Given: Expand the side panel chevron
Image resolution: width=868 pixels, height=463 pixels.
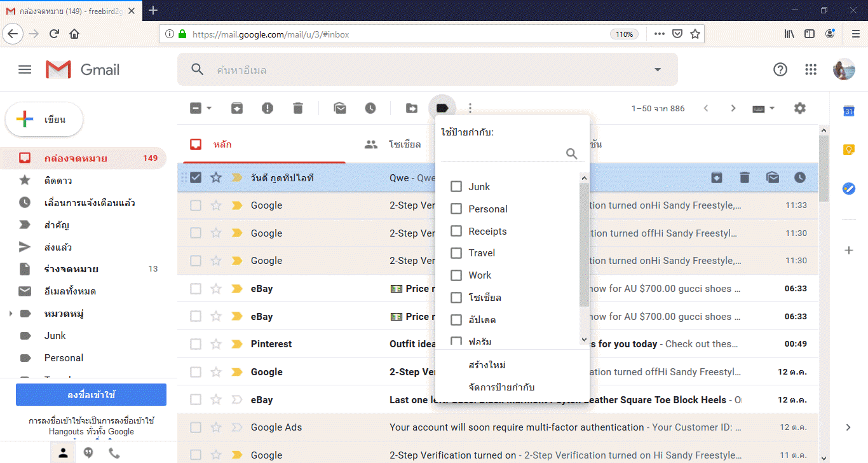Looking at the screenshot, I should (x=848, y=427).
